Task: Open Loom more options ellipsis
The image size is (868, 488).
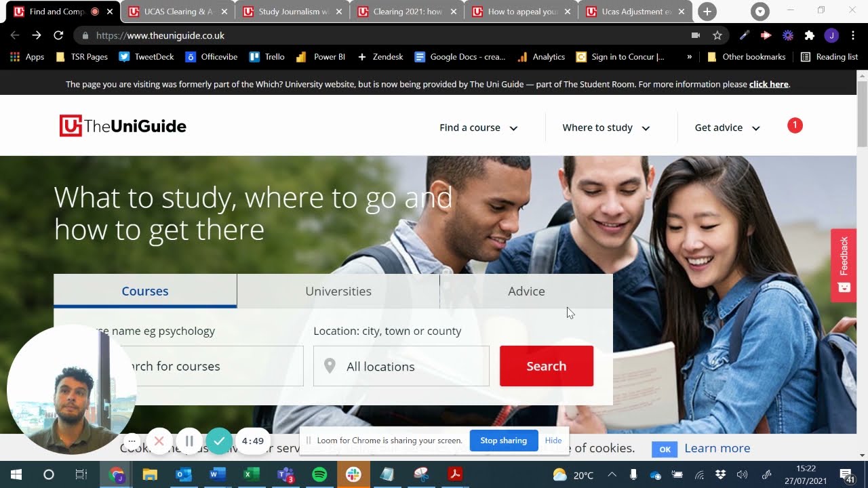Action: click(132, 441)
